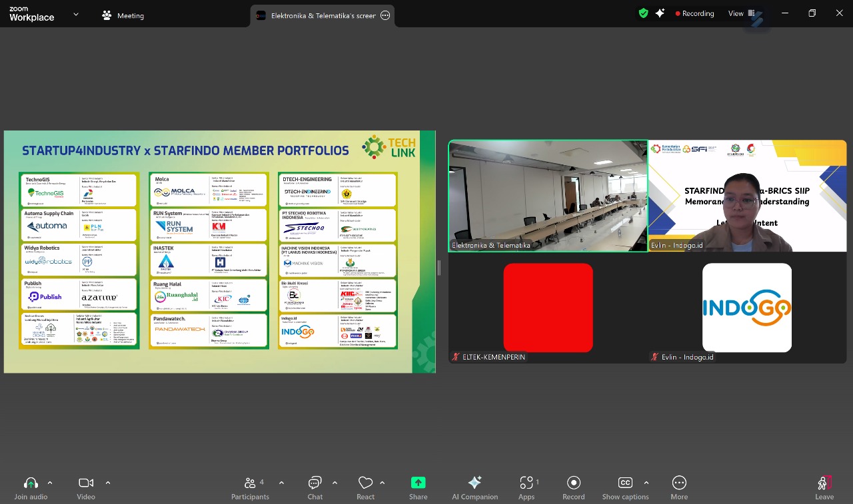Toggle Show captions CC button
Screen dimensions: 853x504
tap(625, 488)
